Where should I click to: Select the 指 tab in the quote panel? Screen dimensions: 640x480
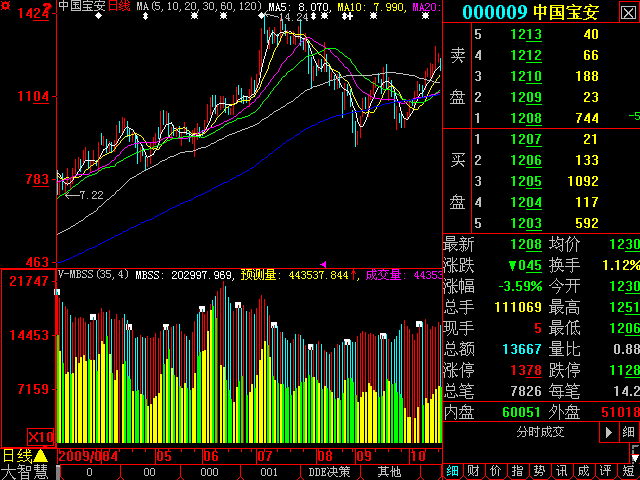pyautogui.click(x=518, y=472)
